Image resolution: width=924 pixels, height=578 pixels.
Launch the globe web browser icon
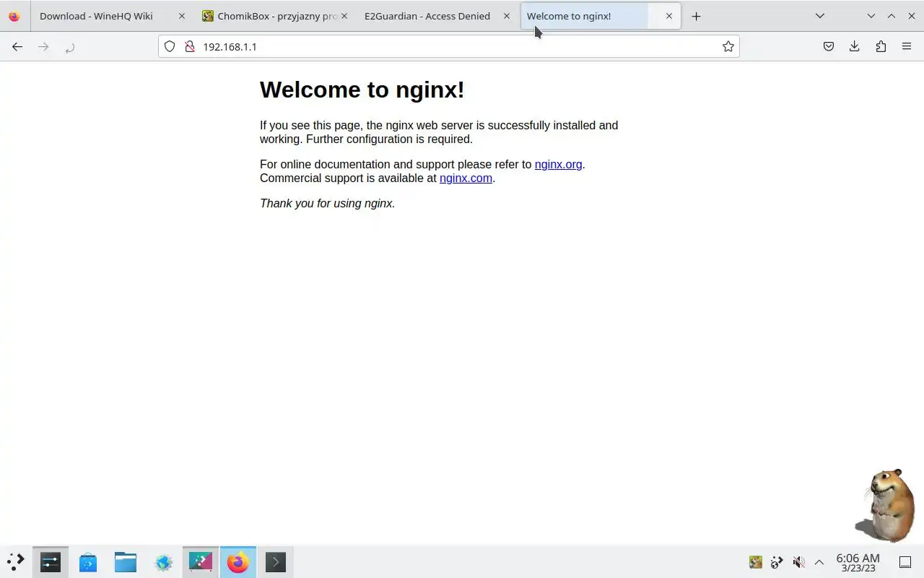pos(163,562)
